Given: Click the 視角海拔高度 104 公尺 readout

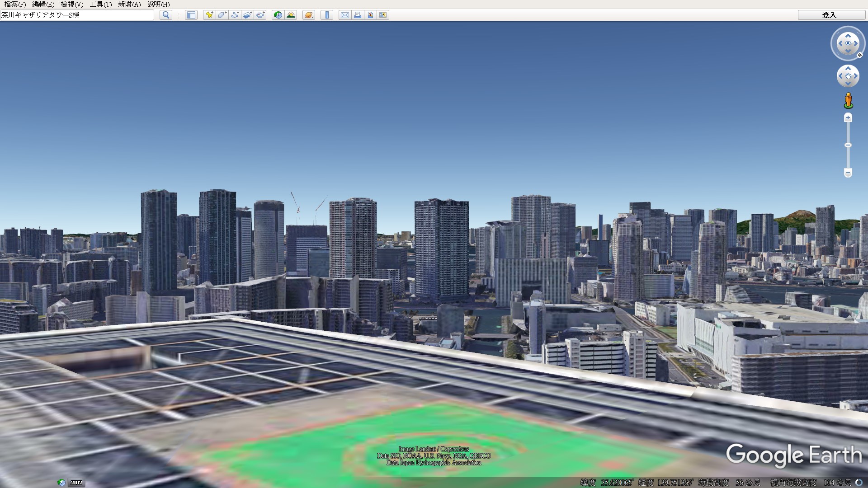Looking at the screenshot, I should click(811, 483).
